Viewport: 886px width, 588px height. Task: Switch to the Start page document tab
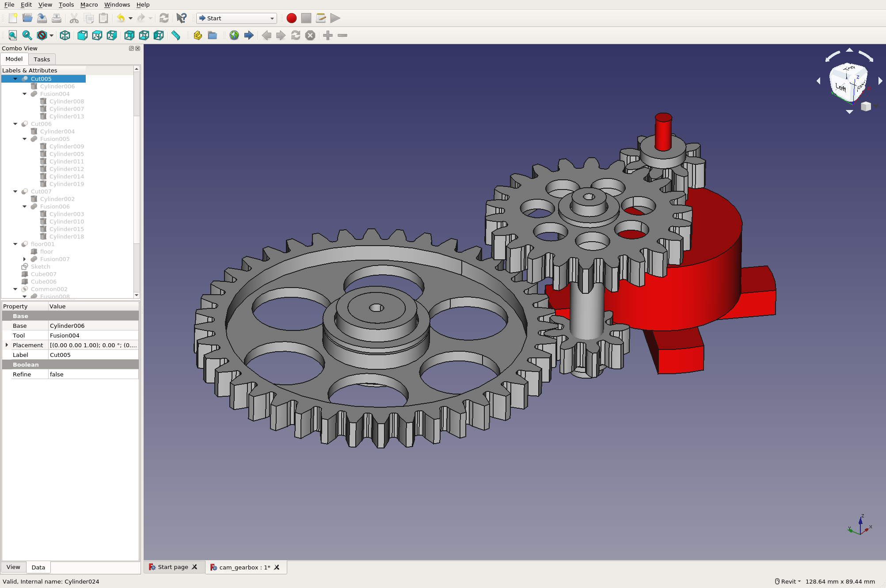(173, 567)
